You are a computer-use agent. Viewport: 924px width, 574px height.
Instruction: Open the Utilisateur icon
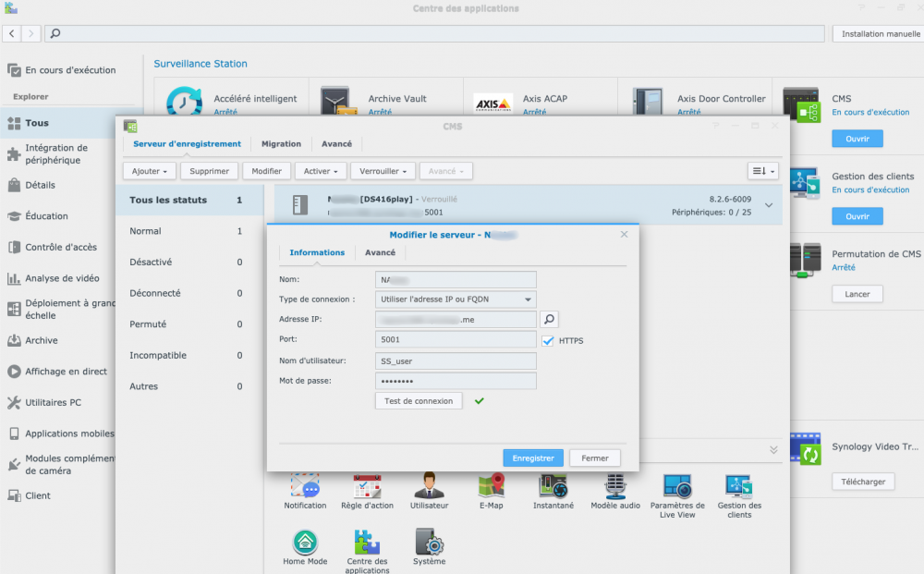429,486
